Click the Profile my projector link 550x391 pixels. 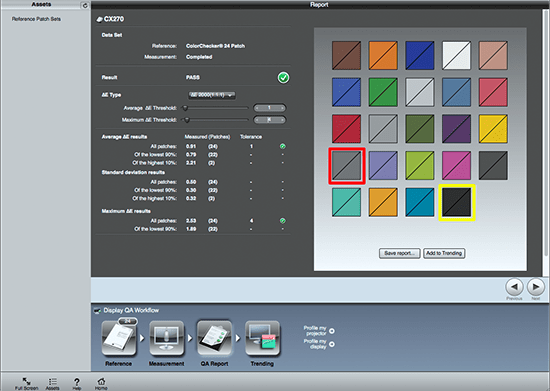pos(315,331)
